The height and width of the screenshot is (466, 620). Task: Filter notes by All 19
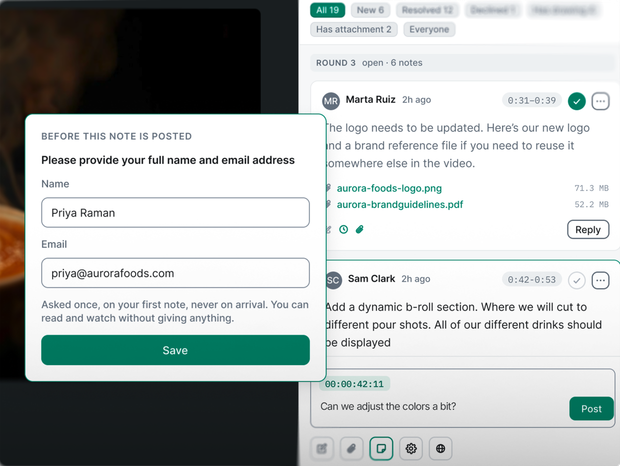point(327,10)
